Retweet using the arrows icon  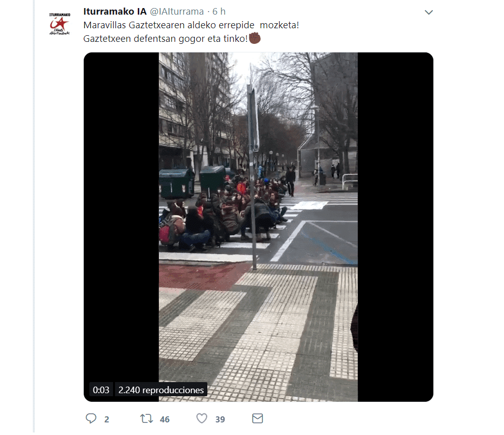click(x=147, y=419)
